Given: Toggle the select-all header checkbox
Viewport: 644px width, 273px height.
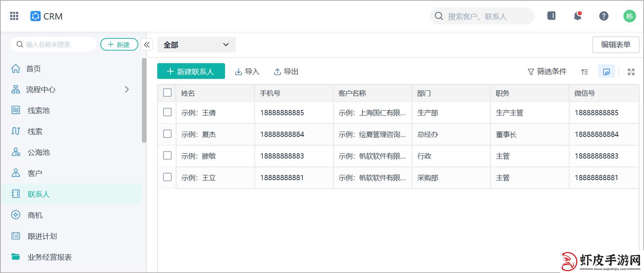Looking at the screenshot, I should point(167,93).
